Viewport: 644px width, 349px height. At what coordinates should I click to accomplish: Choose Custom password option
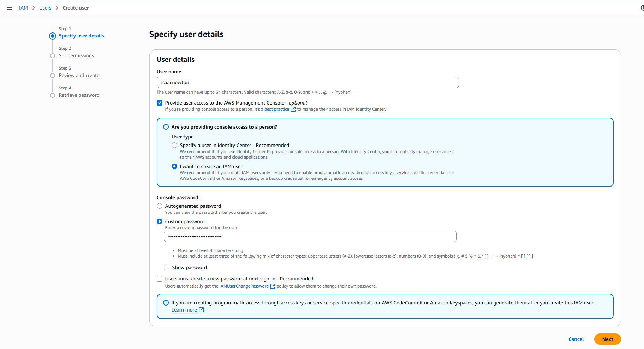(160, 221)
